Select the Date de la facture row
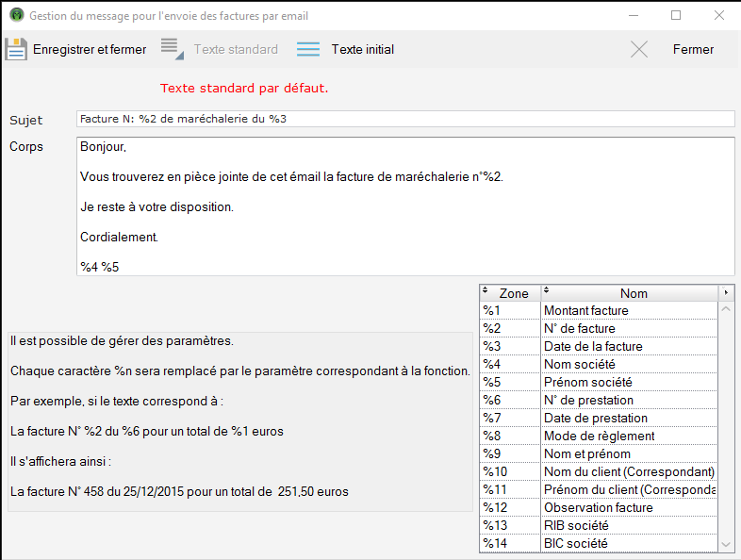741x560 pixels. 599,346
